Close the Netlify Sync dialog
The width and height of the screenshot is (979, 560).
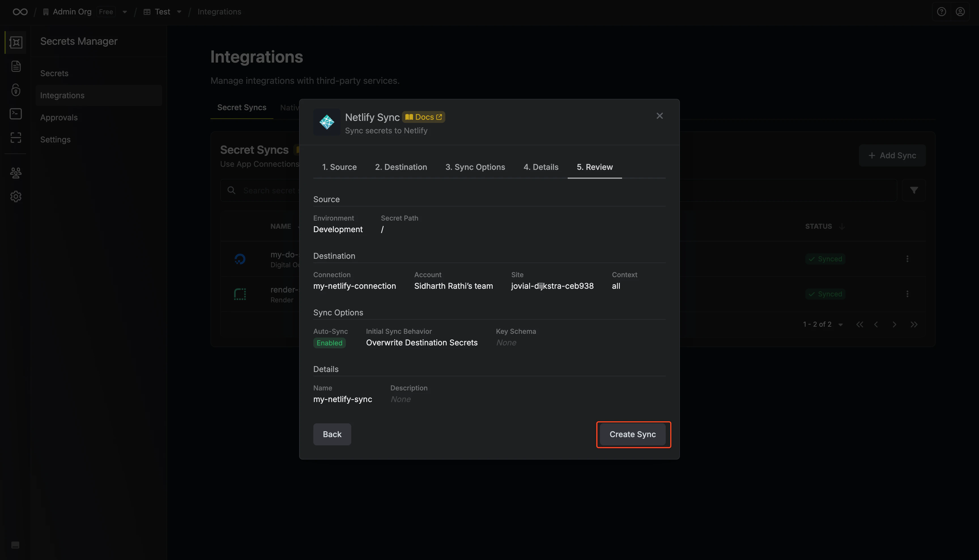click(659, 116)
